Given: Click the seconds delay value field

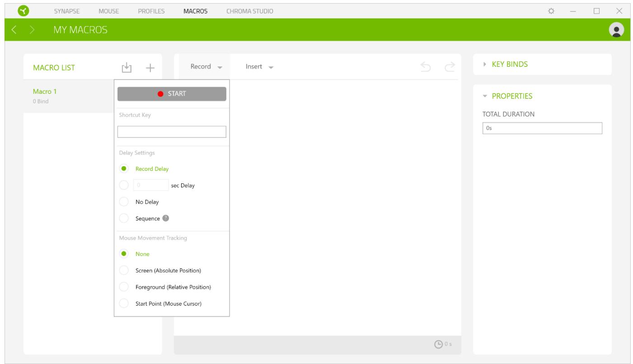Looking at the screenshot, I should click(x=150, y=185).
